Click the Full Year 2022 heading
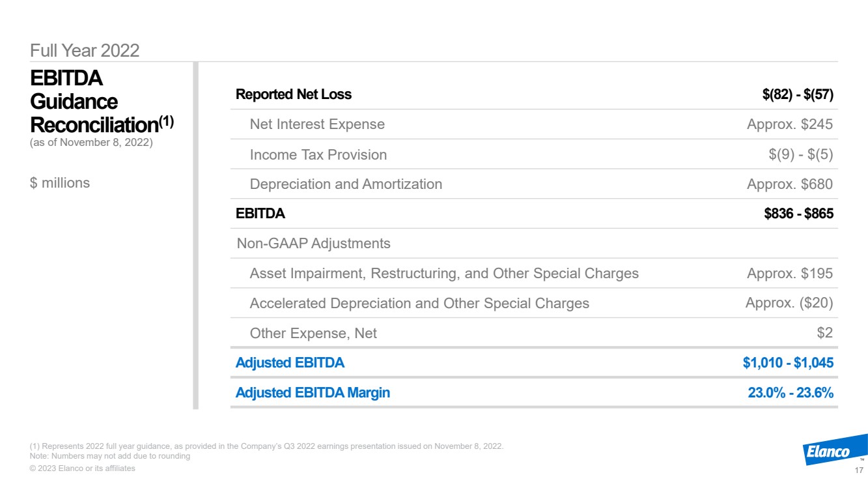 click(85, 50)
